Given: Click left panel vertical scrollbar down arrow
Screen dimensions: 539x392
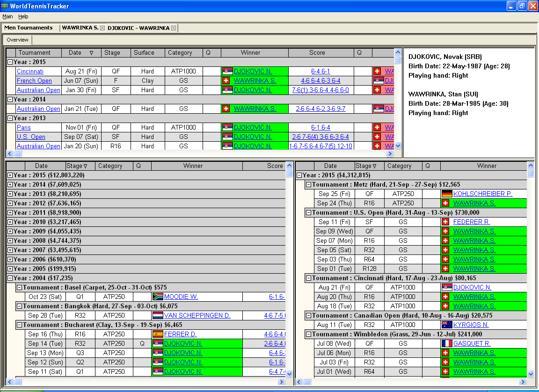Looking at the screenshot, I should point(290,374).
